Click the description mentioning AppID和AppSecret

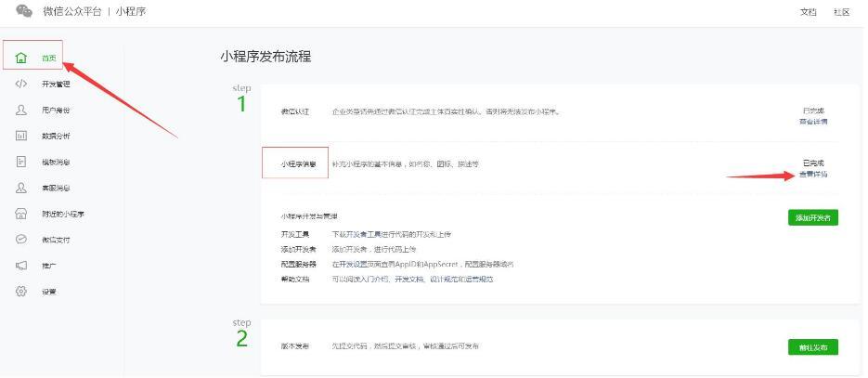pyautogui.click(x=423, y=265)
